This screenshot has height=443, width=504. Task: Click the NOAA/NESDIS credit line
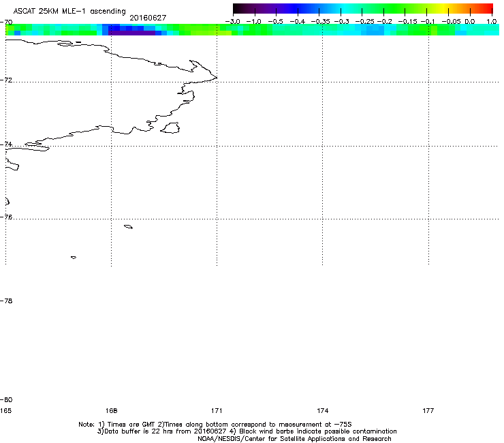click(x=294, y=439)
